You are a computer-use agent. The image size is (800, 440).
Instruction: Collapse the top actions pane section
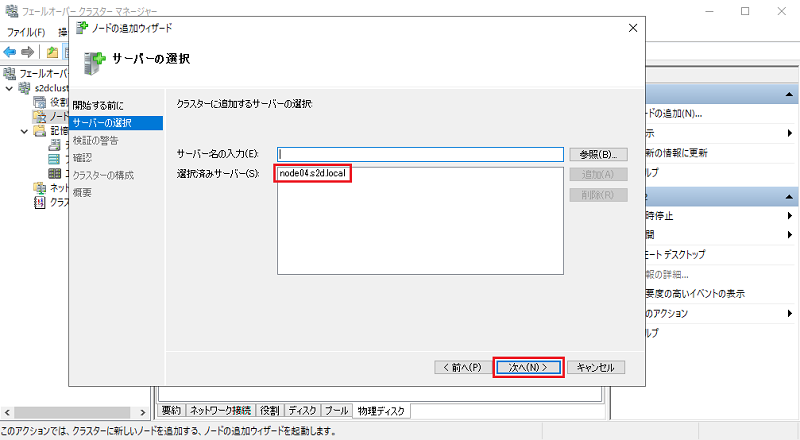[x=791, y=92]
